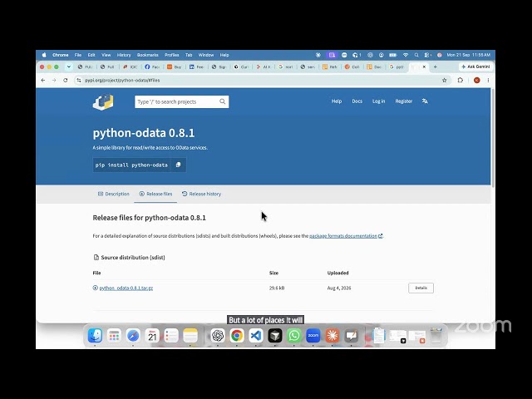This screenshot has height=399, width=532.
Task: Open Calendar from the Dock
Action: [152, 336]
